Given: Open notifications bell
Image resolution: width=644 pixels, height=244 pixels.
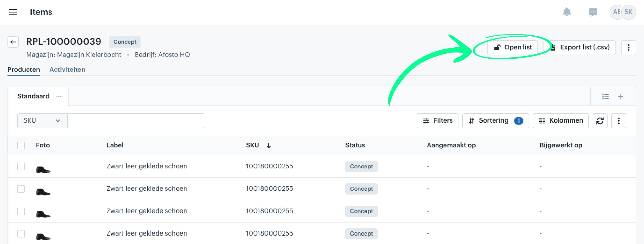Looking at the screenshot, I should [x=567, y=12].
